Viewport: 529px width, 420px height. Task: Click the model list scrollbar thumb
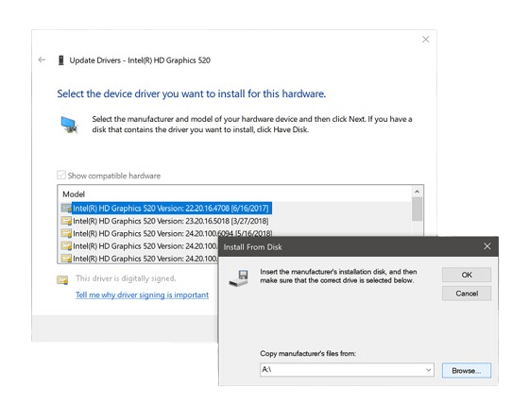pos(417,209)
